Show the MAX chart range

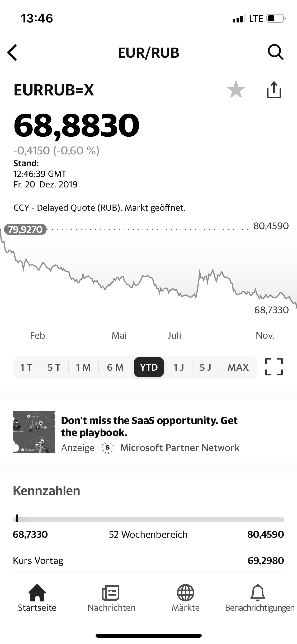pyautogui.click(x=238, y=367)
